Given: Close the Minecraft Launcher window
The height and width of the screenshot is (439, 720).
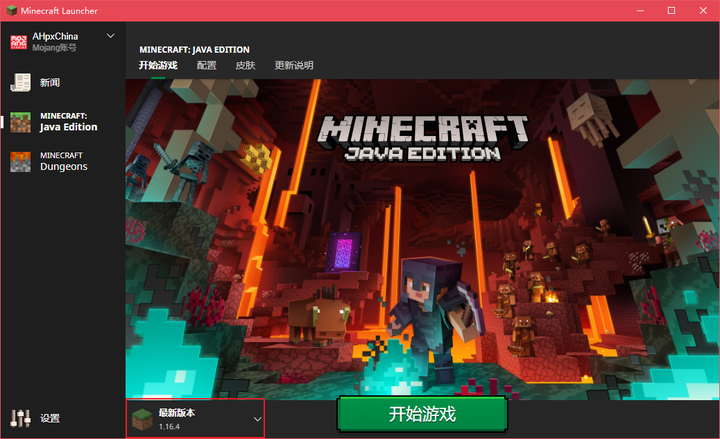Looking at the screenshot, I should [703, 11].
